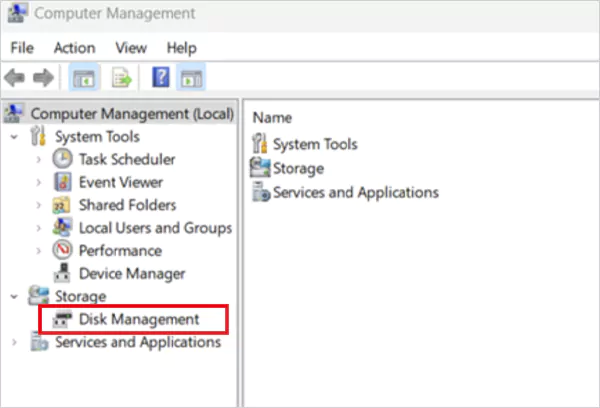The image size is (600, 408).
Task: Click the Local Users and Groups icon
Action: click(x=62, y=227)
